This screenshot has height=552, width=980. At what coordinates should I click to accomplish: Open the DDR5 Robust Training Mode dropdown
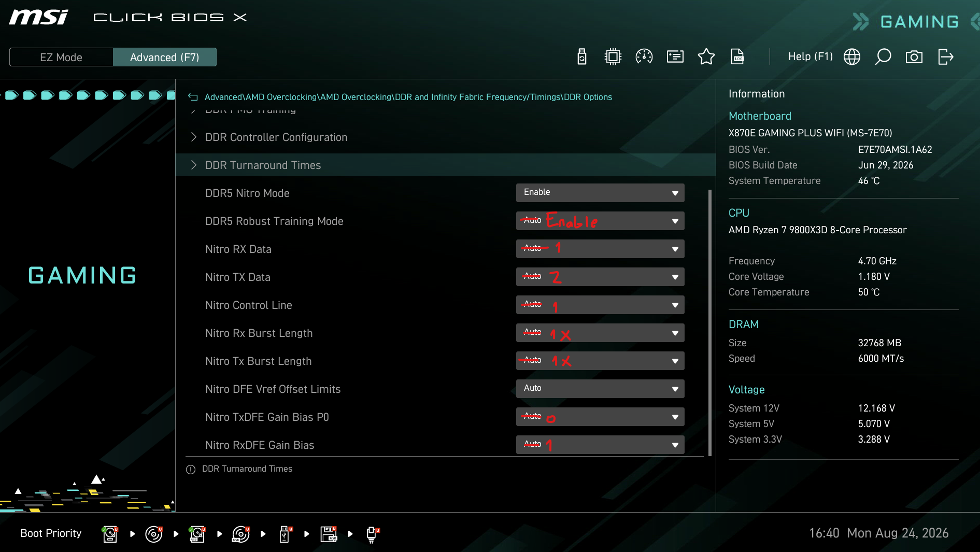pos(600,221)
